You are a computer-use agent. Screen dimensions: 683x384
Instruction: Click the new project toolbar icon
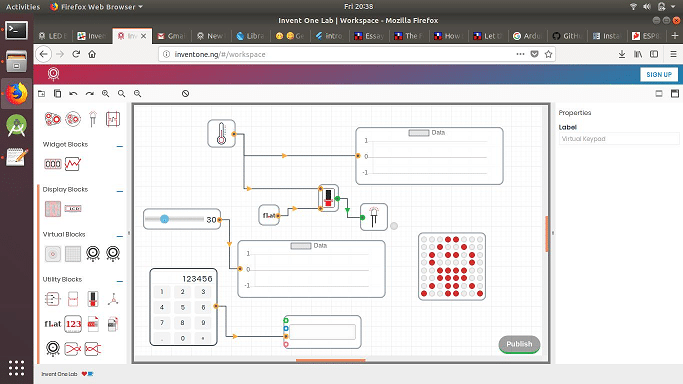(42, 94)
